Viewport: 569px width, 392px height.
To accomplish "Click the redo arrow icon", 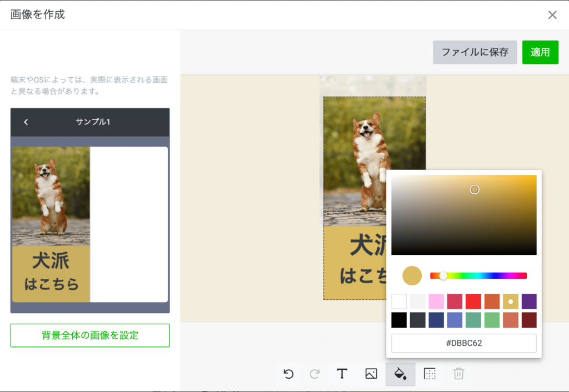I will point(315,374).
